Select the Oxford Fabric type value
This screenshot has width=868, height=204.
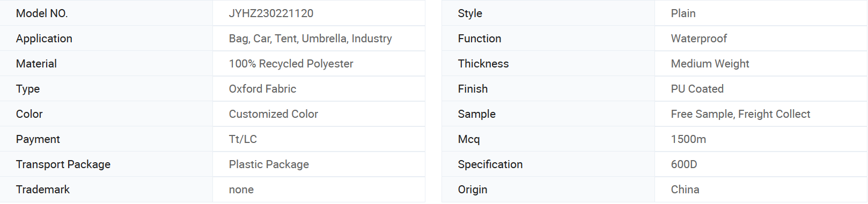262,89
